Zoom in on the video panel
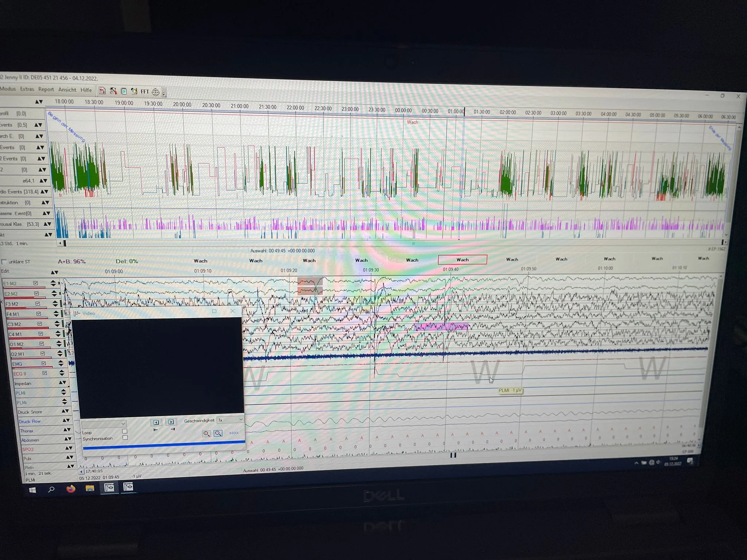 [x=206, y=433]
